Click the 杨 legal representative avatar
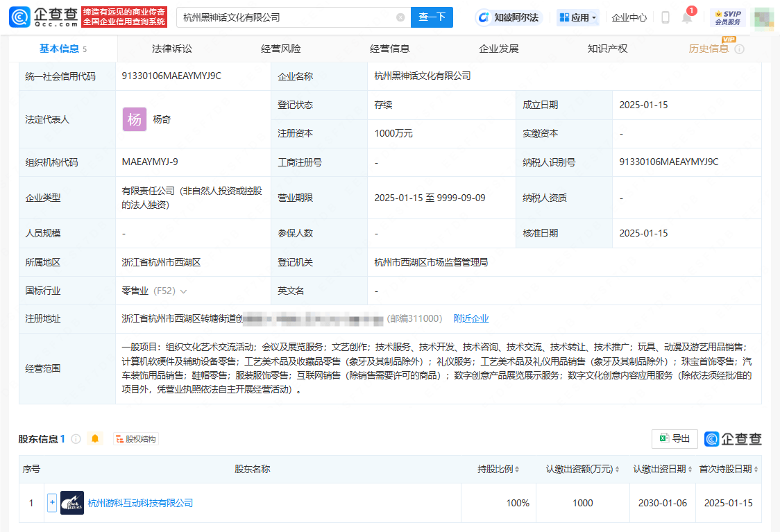 tap(135, 119)
